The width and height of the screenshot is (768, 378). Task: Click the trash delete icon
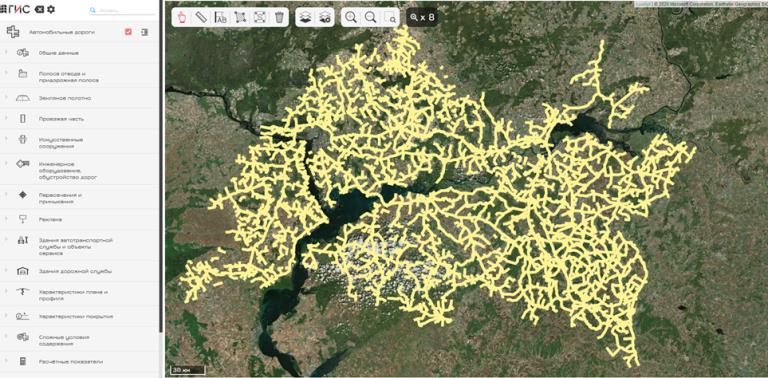(279, 18)
